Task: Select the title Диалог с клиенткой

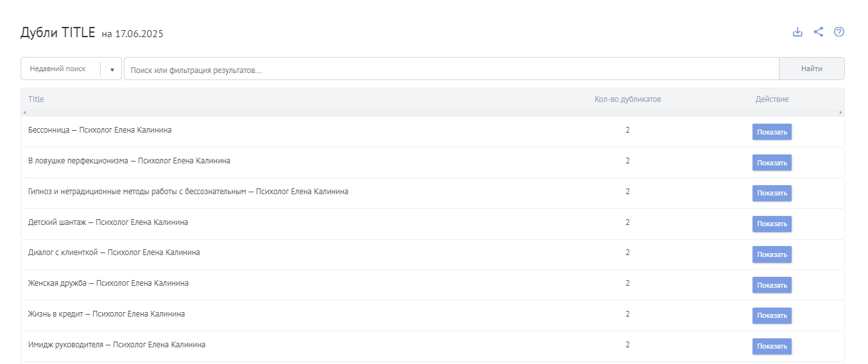Action: coord(114,252)
